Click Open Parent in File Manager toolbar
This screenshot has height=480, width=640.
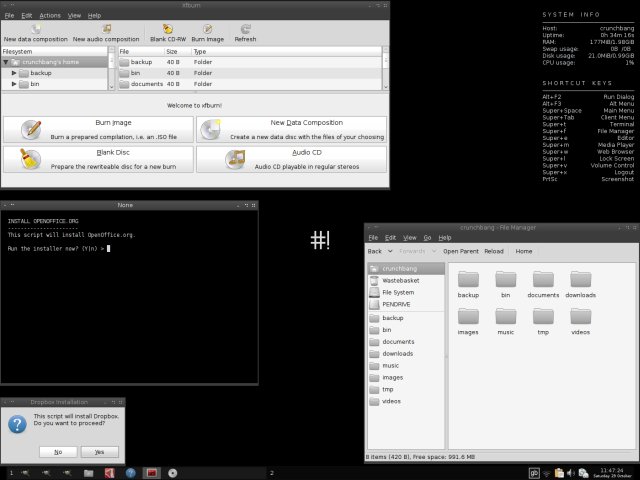tap(461, 252)
